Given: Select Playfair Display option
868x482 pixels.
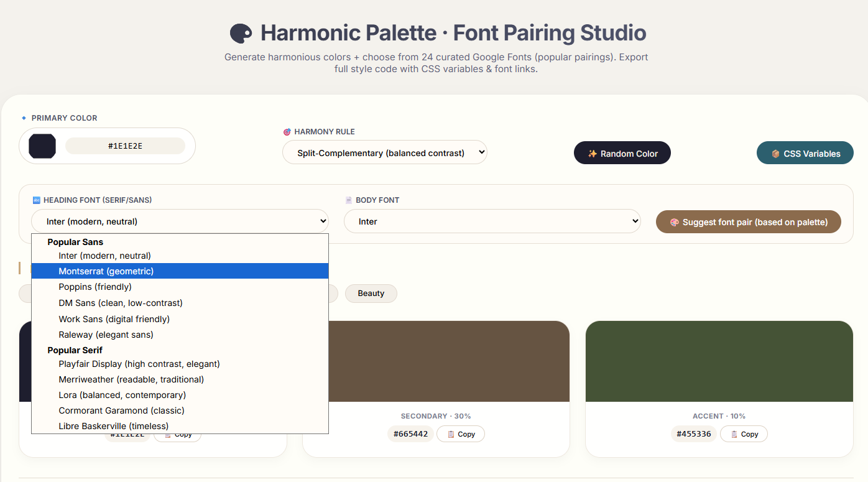Looking at the screenshot, I should (x=180, y=364).
